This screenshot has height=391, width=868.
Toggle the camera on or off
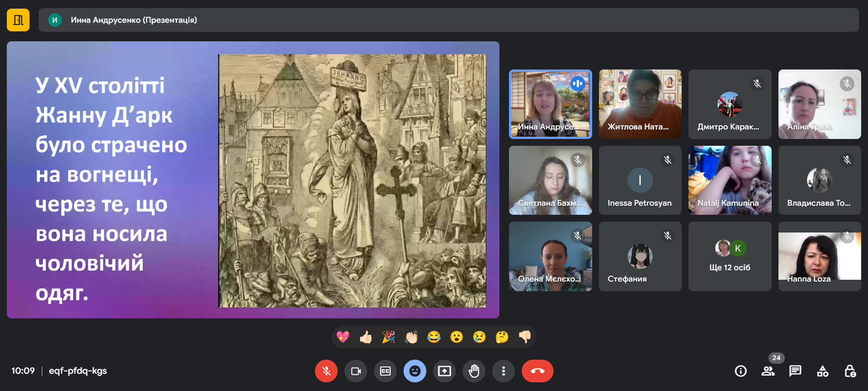tap(355, 371)
